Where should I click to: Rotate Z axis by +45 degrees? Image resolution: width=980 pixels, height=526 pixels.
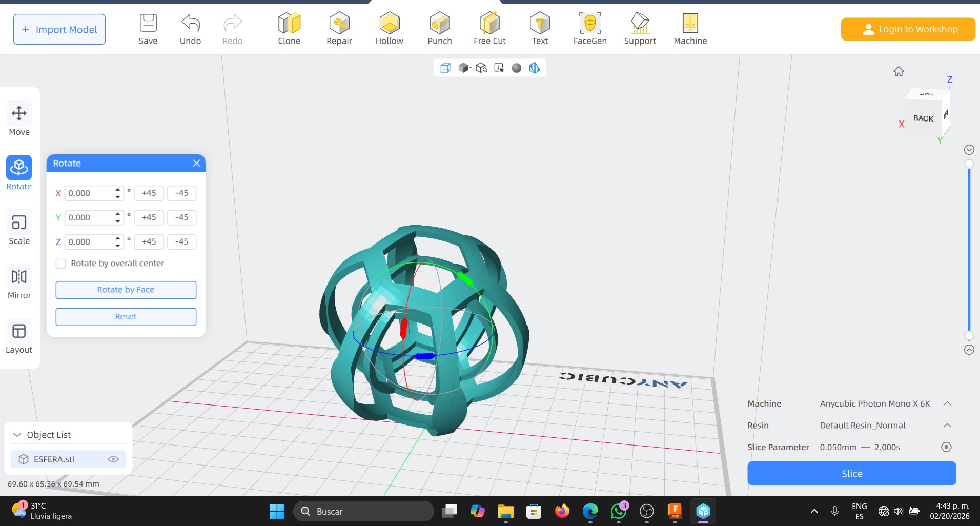tap(149, 242)
